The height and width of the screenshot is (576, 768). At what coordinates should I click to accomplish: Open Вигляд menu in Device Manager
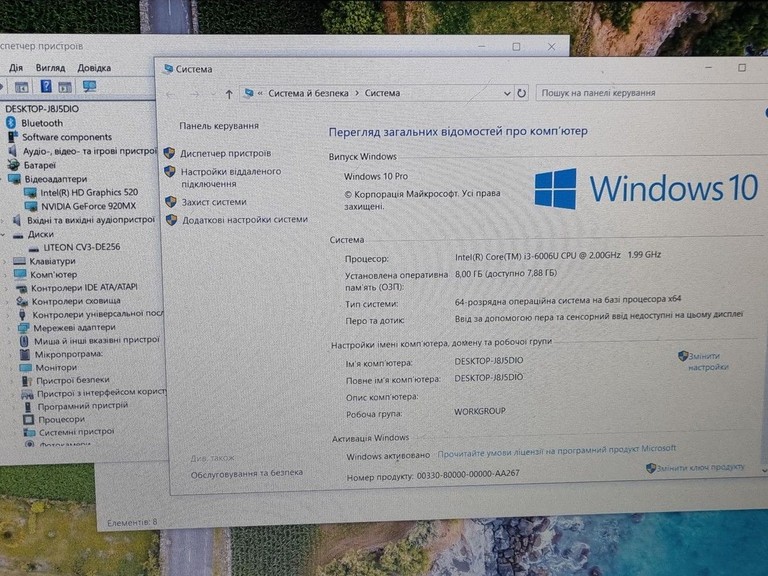[50, 68]
